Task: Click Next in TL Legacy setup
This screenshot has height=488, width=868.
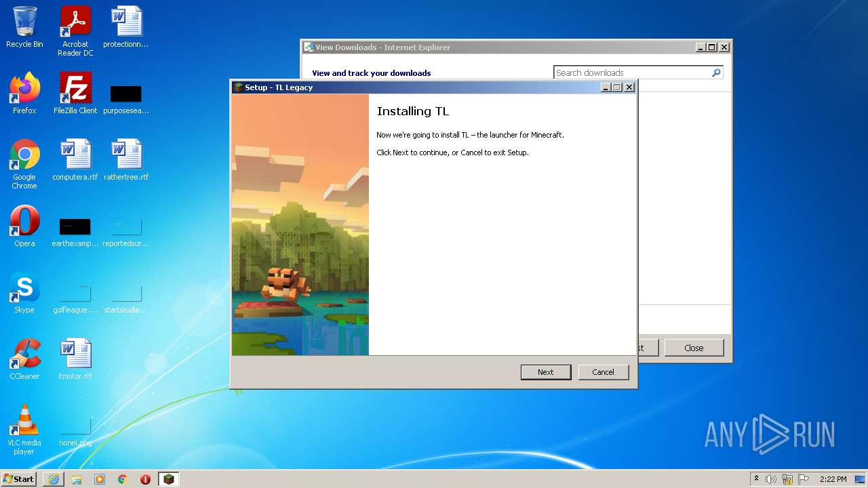Action: click(x=546, y=372)
